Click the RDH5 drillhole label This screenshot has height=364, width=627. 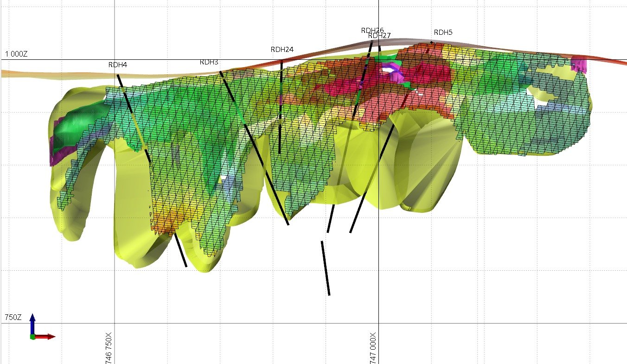pos(443,32)
